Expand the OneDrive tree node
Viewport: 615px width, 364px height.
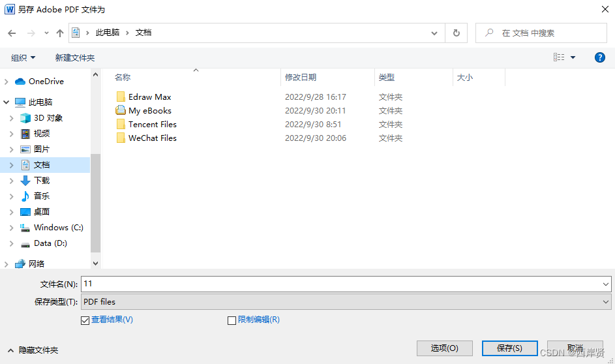pos(7,82)
